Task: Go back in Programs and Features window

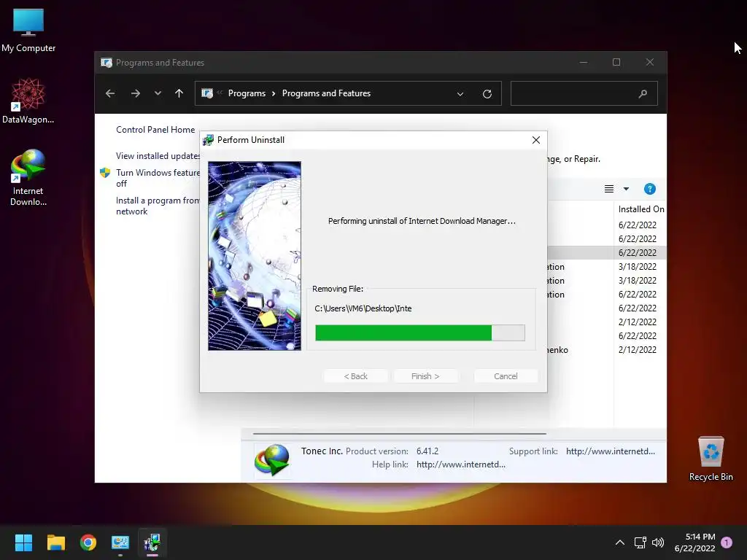Action: coord(110,93)
